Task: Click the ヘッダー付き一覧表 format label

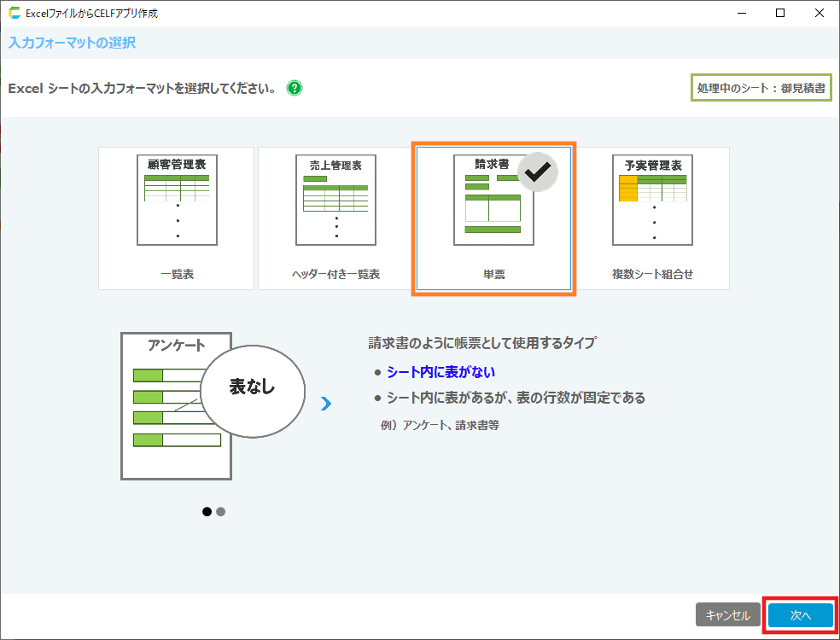Action: 335,274
